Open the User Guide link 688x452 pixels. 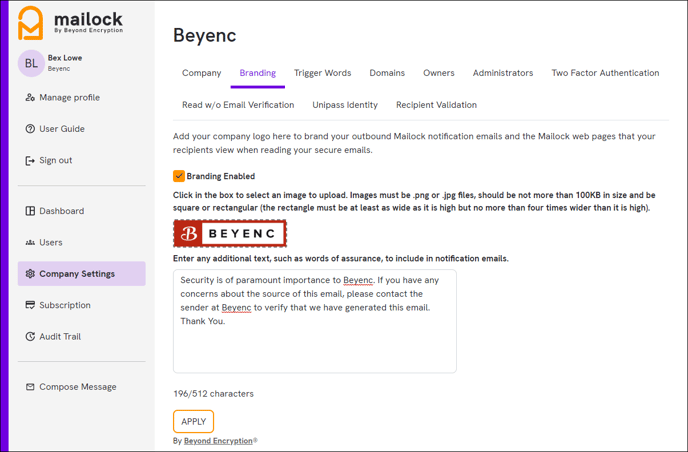[x=62, y=129]
